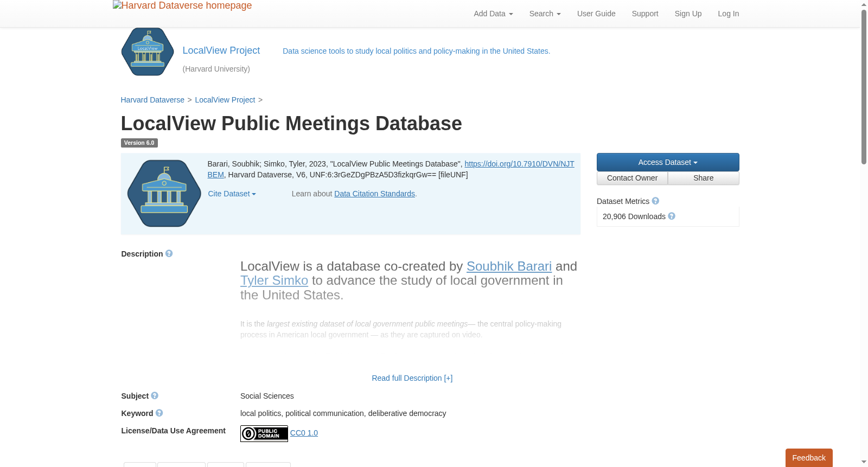
Task: Click the vertical page scrollbar thumb
Action: pos(864,87)
